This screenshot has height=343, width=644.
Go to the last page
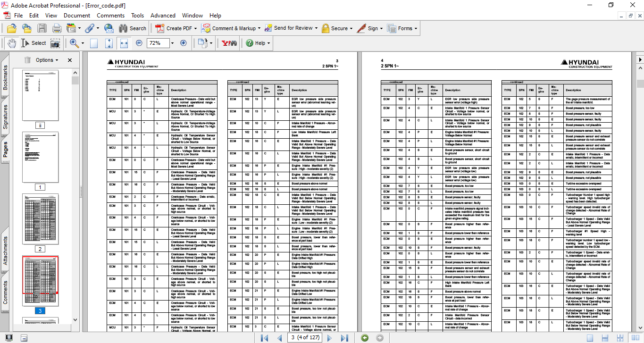point(344,338)
